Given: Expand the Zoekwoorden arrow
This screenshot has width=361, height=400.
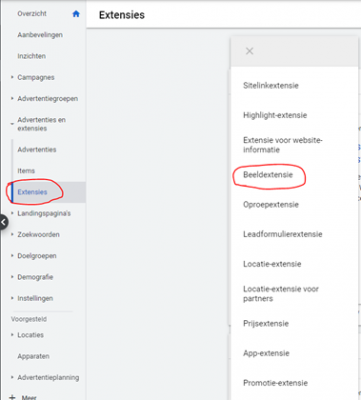Looking at the screenshot, I should (x=12, y=235).
